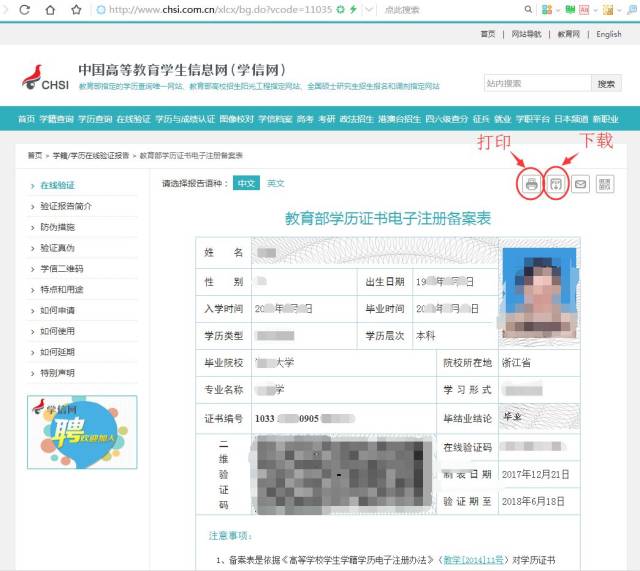Send the report via the envelope icon
Image resolution: width=640 pixels, height=571 pixels.
(x=580, y=184)
